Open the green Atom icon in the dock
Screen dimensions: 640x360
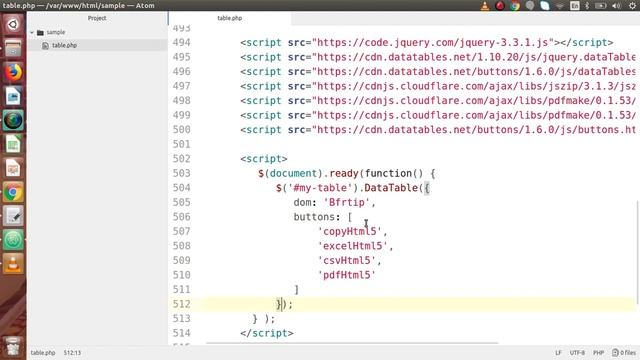tap(13, 240)
